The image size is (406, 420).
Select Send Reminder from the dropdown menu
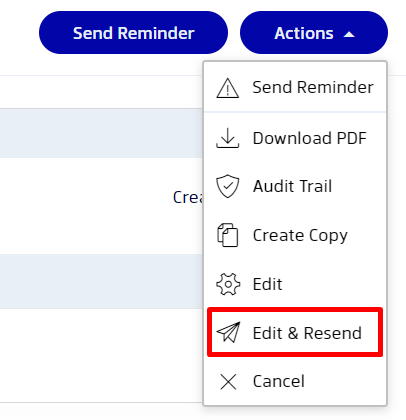tap(295, 88)
